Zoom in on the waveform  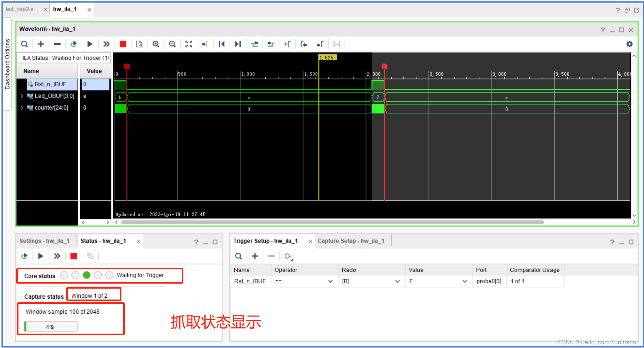pos(156,44)
